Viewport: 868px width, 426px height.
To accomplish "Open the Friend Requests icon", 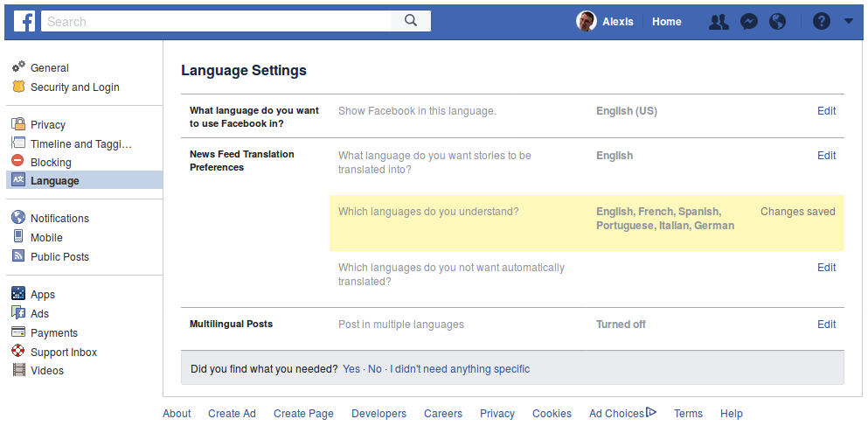I will 719,22.
